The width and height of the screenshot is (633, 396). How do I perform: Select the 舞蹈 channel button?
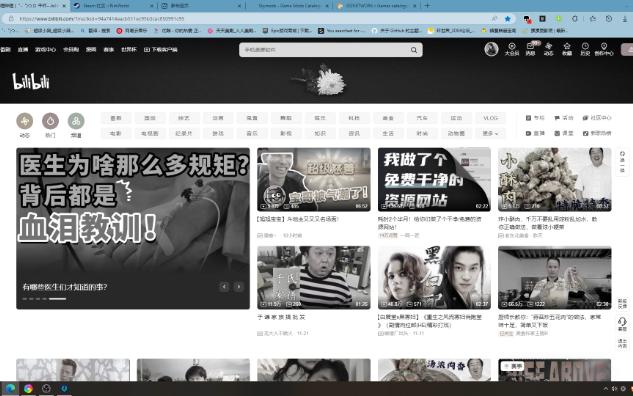coord(286,118)
